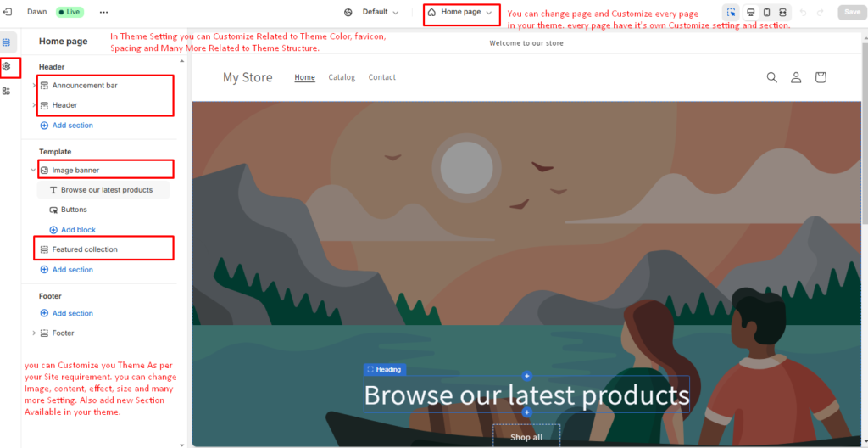
Task: Click the Image banner section icon
Action: (44, 171)
